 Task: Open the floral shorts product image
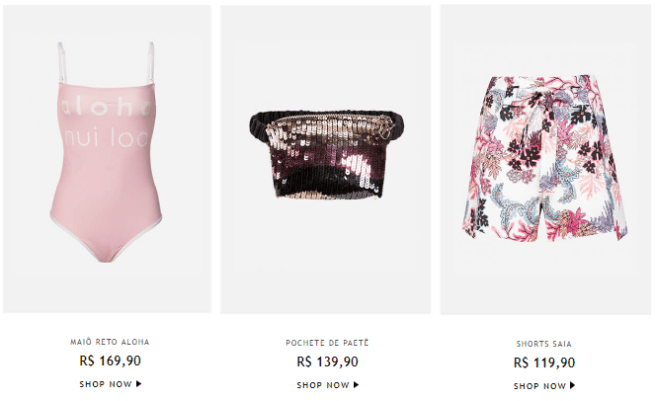point(545,160)
